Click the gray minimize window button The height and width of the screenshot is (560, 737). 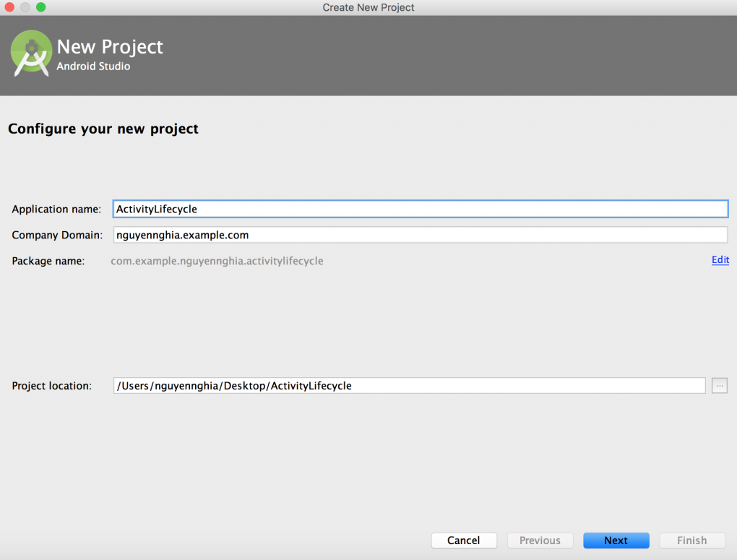pos(25,7)
